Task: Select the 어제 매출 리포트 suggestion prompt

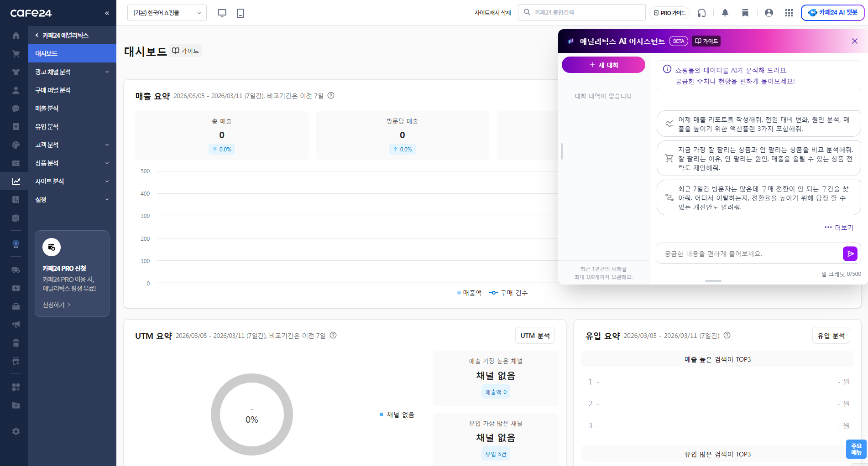Action: [x=759, y=124]
